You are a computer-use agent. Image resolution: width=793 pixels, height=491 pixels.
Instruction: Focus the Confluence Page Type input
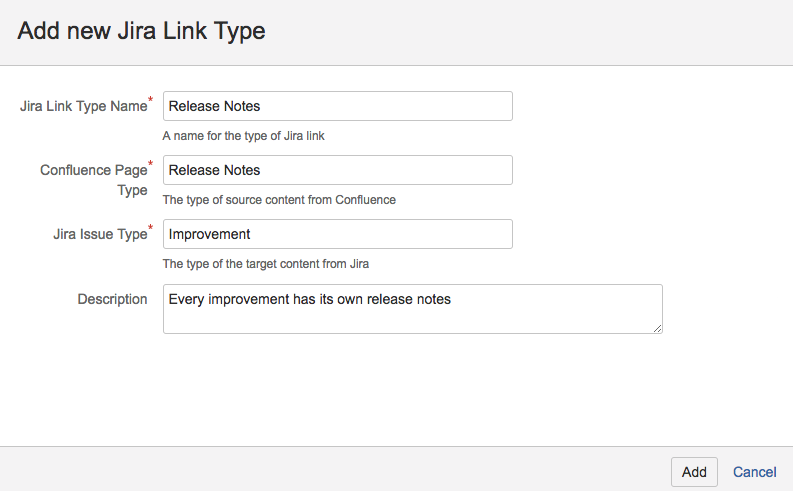pyautogui.click(x=337, y=170)
